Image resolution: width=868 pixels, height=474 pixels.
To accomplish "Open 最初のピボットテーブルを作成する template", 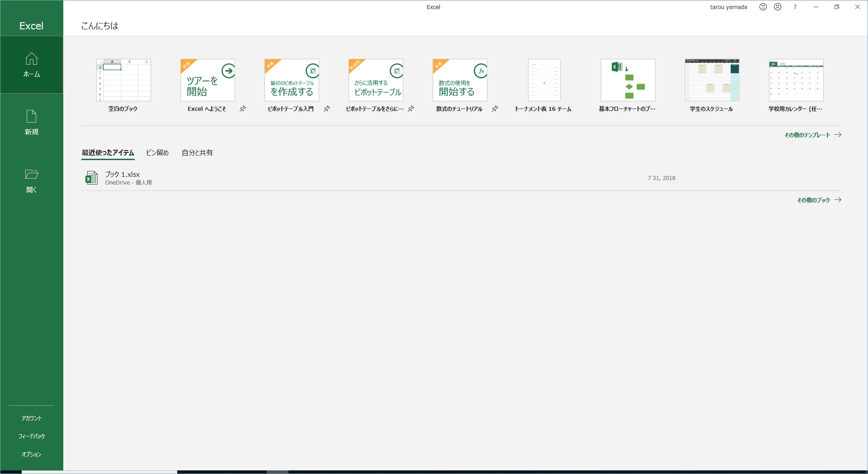I will (x=292, y=80).
